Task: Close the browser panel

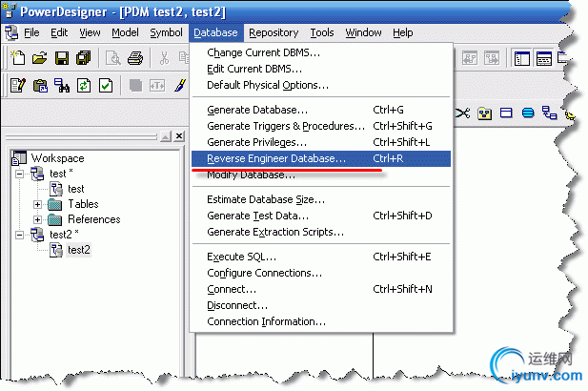Action: point(179,136)
